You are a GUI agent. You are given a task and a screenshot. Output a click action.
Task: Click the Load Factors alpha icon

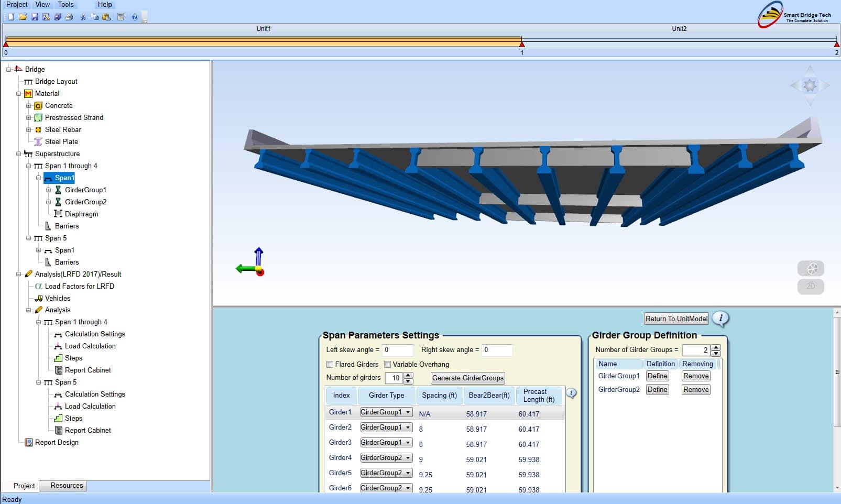pos(38,287)
